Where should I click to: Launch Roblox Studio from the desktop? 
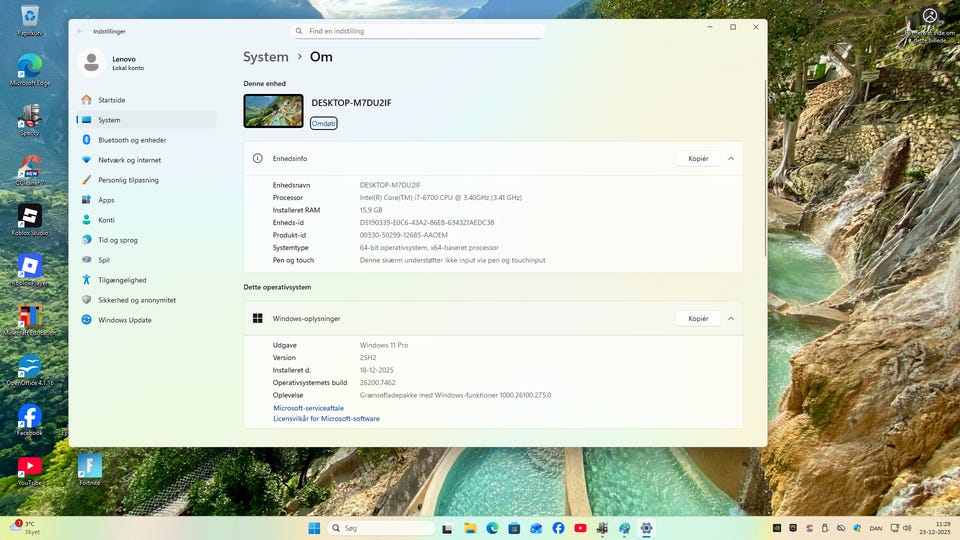29,216
